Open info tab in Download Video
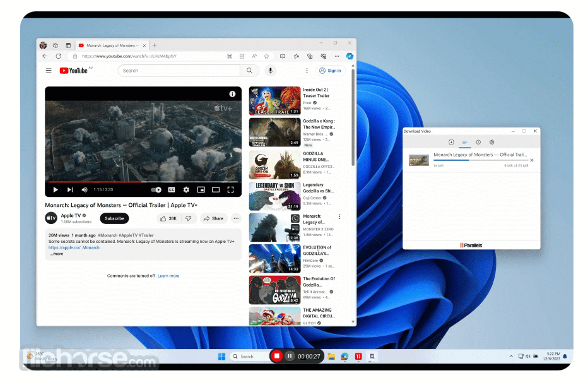This screenshot has width=588, height=390. click(x=478, y=142)
